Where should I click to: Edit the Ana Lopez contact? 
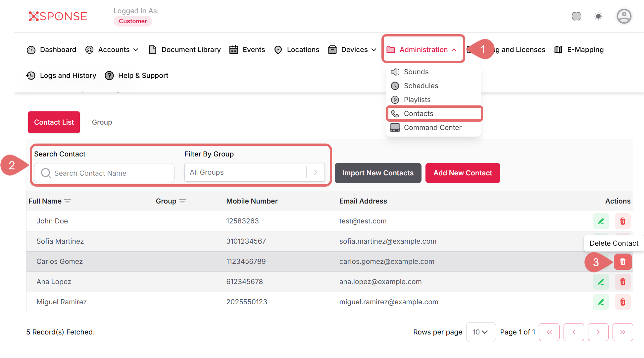point(601,282)
